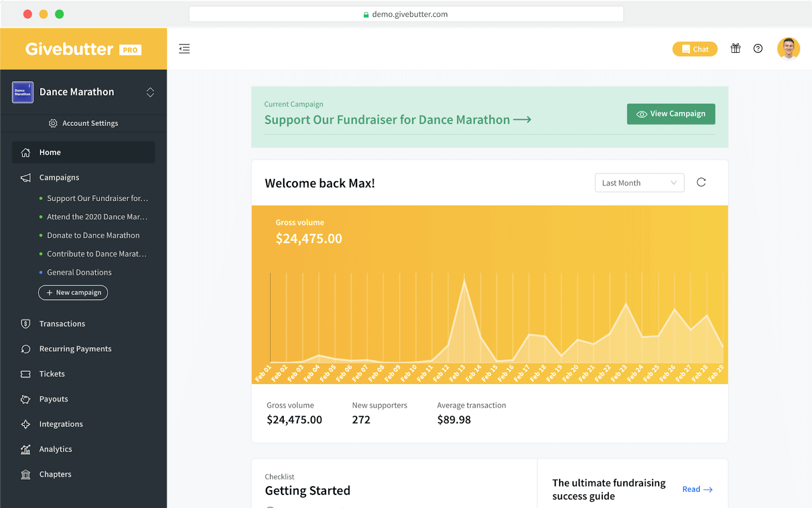Image resolution: width=812 pixels, height=508 pixels.
Task: Open the Campaigns section
Action: 59,177
